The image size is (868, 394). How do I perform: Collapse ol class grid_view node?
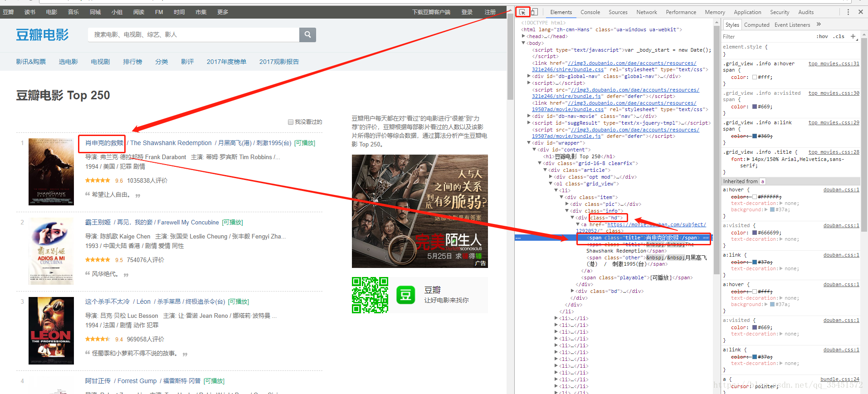(551, 184)
